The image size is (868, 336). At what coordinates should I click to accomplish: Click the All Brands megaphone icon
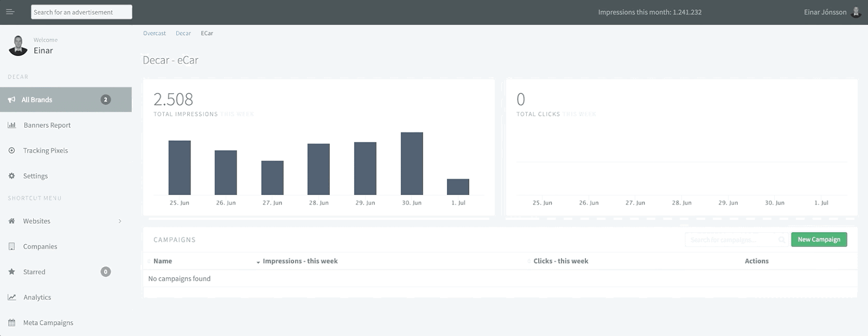[11, 100]
